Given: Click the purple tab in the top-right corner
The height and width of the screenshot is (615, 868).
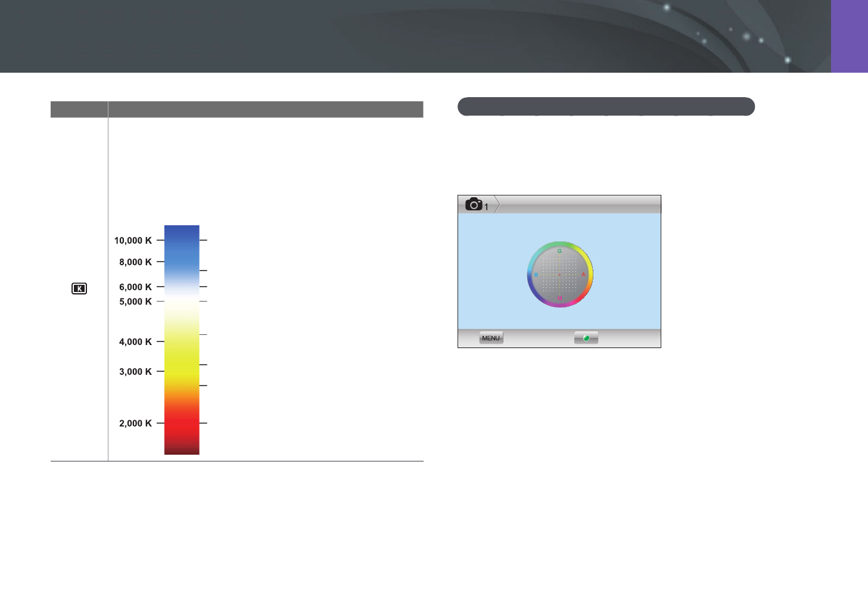Looking at the screenshot, I should [x=849, y=36].
